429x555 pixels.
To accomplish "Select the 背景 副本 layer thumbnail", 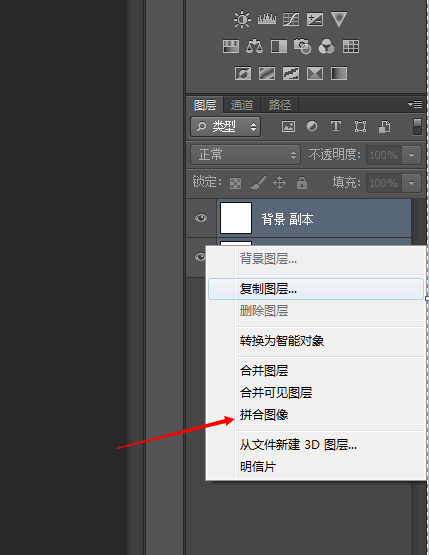I will (236, 218).
